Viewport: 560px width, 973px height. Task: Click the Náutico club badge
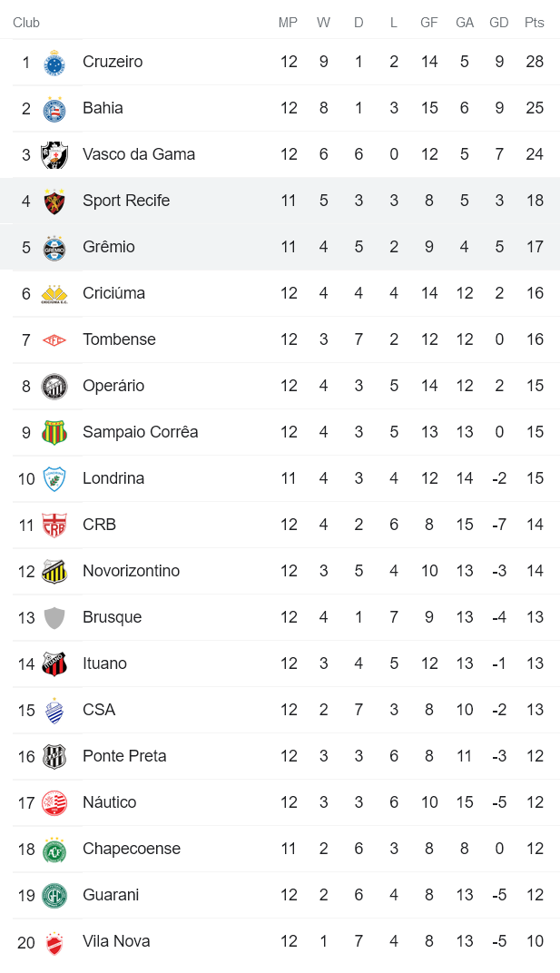54,802
